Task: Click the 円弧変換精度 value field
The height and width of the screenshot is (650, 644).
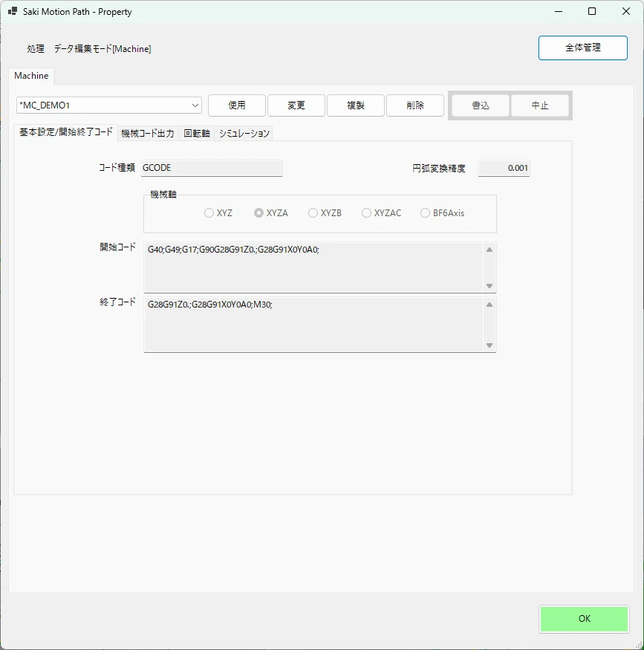Action: pyautogui.click(x=504, y=168)
